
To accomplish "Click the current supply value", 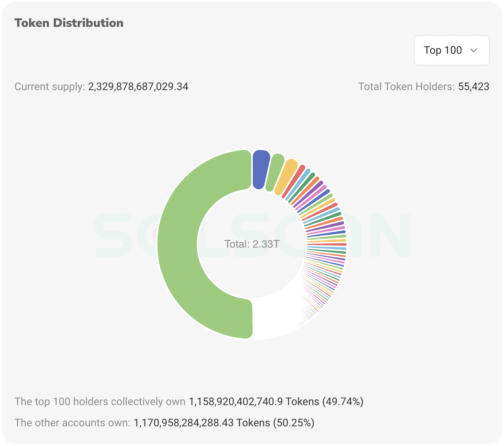I will [138, 86].
